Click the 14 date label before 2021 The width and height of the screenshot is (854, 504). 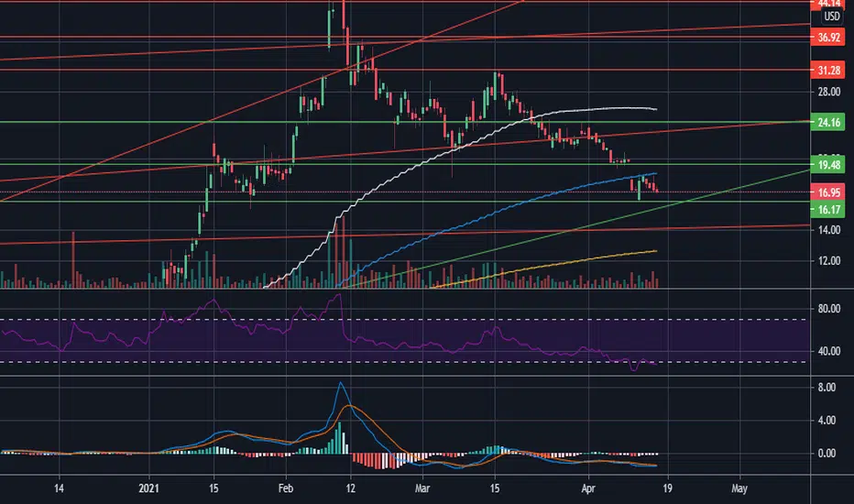pos(59,488)
